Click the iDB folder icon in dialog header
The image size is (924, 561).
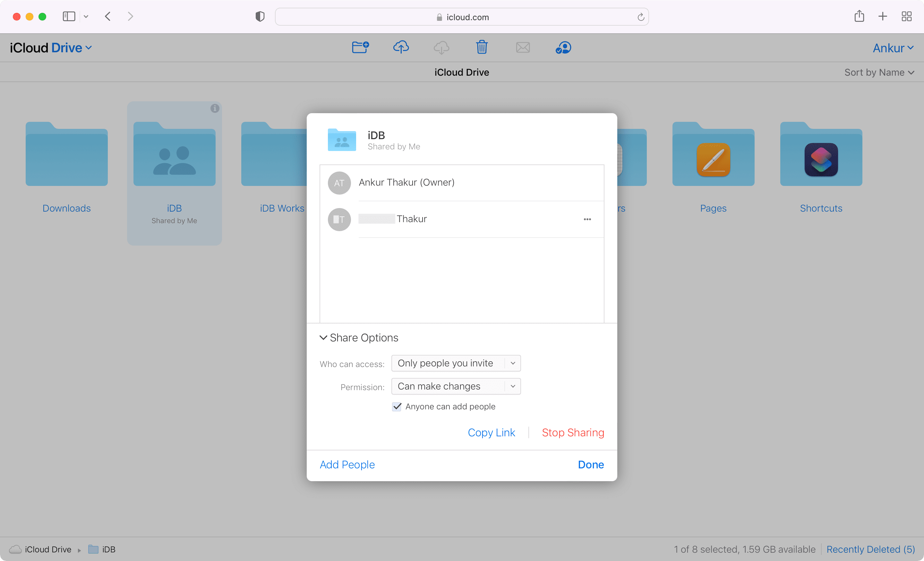[342, 140]
